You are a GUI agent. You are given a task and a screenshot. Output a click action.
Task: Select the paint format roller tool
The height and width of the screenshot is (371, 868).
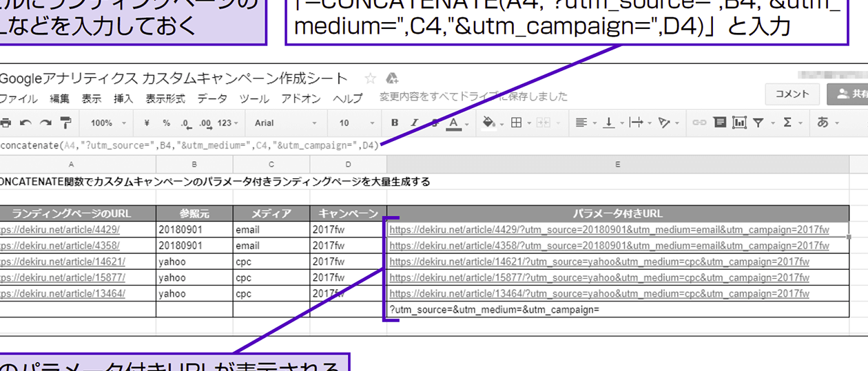tap(65, 123)
